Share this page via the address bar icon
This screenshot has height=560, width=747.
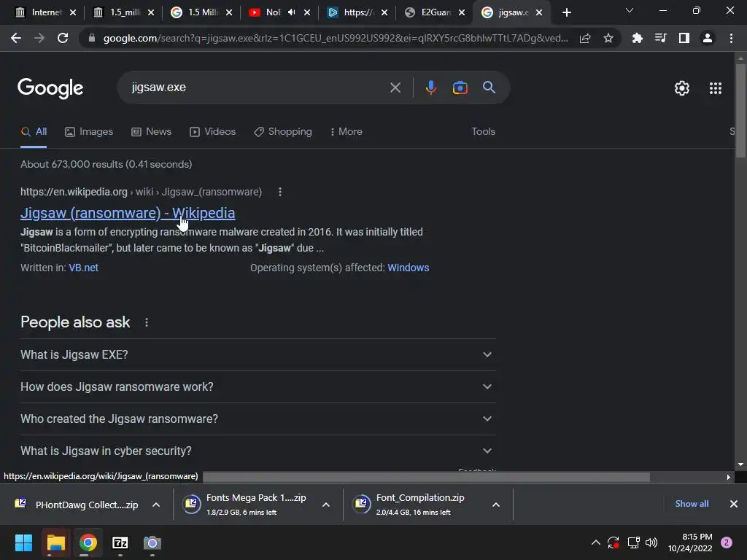click(x=585, y=38)
